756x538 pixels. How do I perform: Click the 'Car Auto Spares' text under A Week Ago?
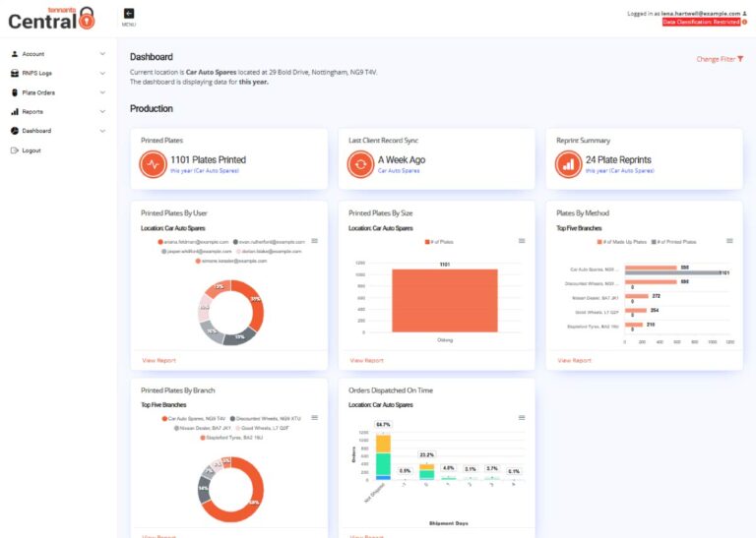pos(399,171)
